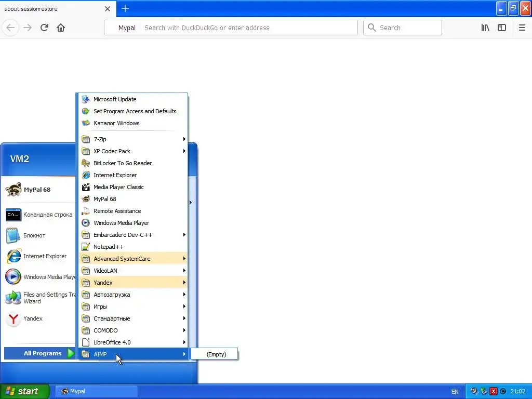Viewport: 532px width, 399px height.
Task: Click the browser Home icon
Action: (61, 28)
